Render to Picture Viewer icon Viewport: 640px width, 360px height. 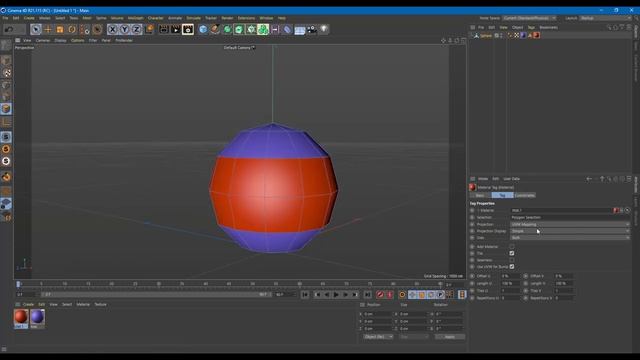click(x=176, y=29)
